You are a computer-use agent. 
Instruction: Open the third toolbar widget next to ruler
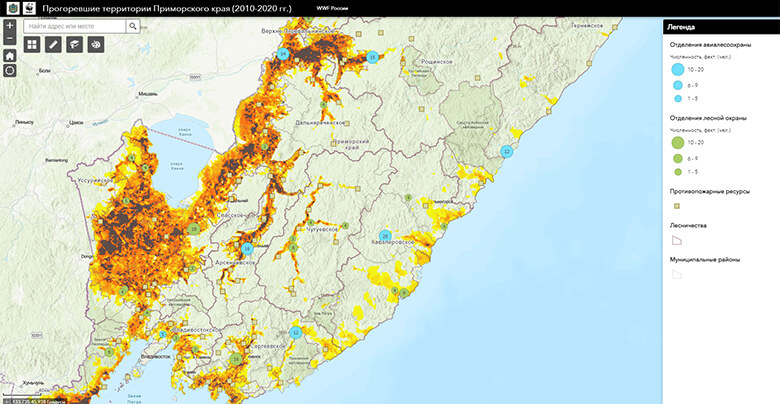click(x=74, y=45)
